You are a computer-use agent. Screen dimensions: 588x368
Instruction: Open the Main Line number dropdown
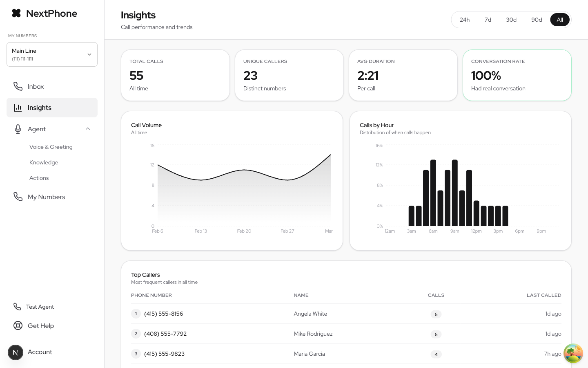click(52, 54)
